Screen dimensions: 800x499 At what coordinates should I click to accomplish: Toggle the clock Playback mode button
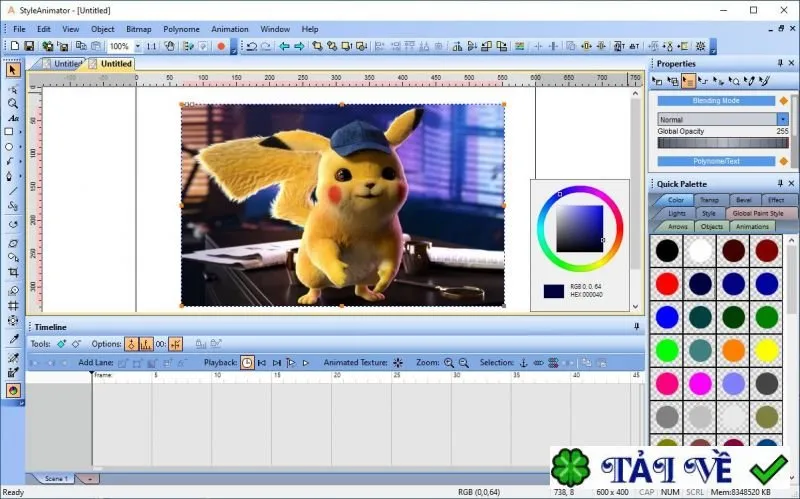click(x=247, y=363)
